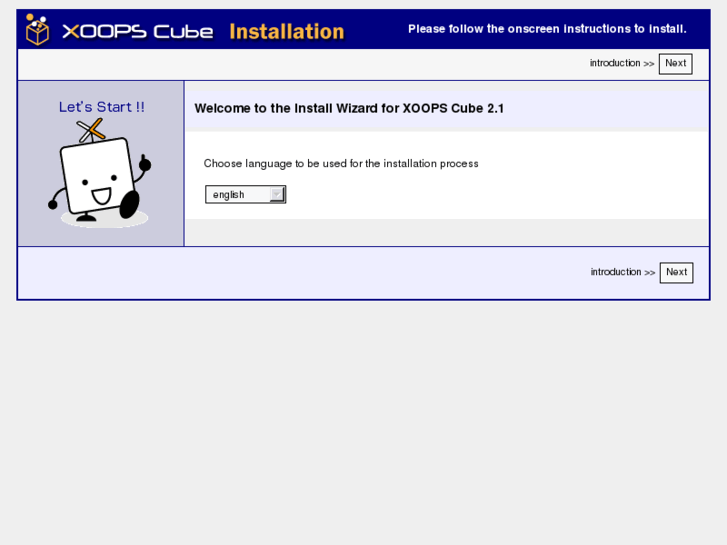Click the top Next button

point(676,64)
